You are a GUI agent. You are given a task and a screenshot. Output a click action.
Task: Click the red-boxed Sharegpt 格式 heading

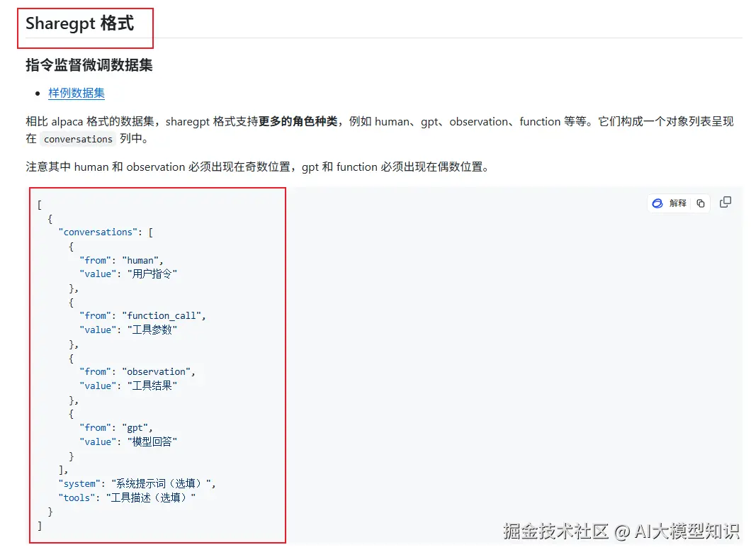pos(77,23)
